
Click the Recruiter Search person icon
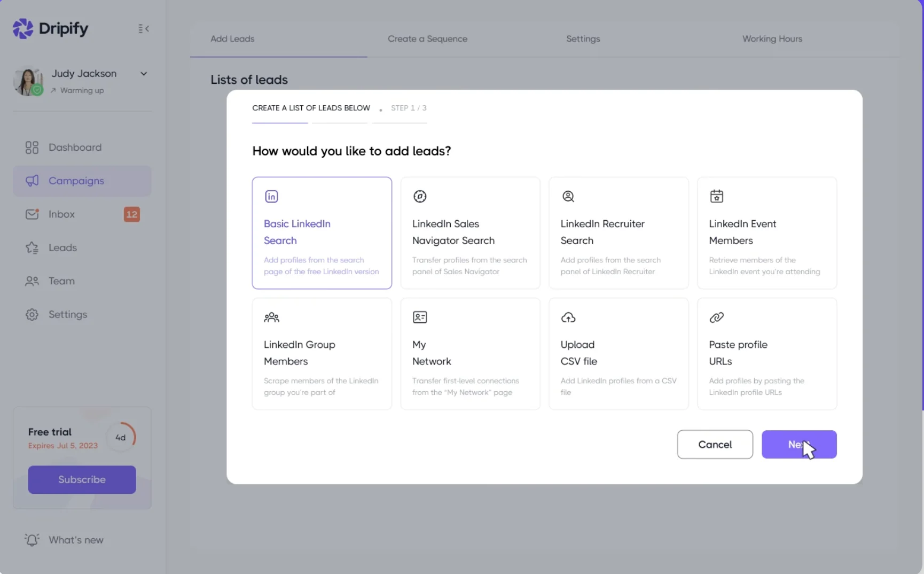(568, 197)
